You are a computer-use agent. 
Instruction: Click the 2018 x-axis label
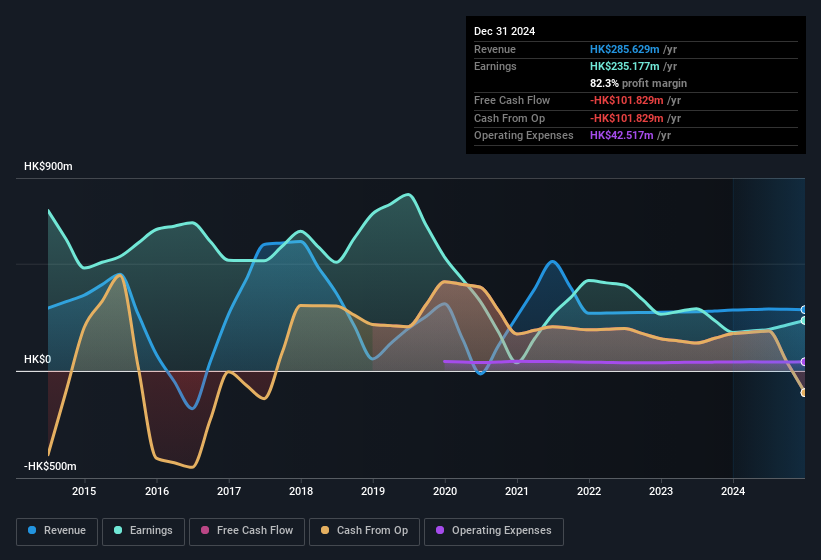tap(301, 491)
